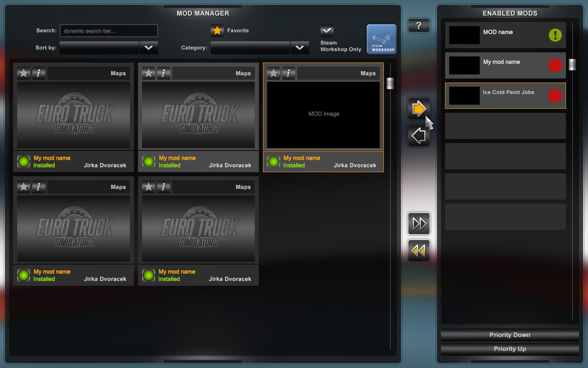588x368 pixels.
Task: Click the mod list scrollbar handle
Action: (390, 83)
